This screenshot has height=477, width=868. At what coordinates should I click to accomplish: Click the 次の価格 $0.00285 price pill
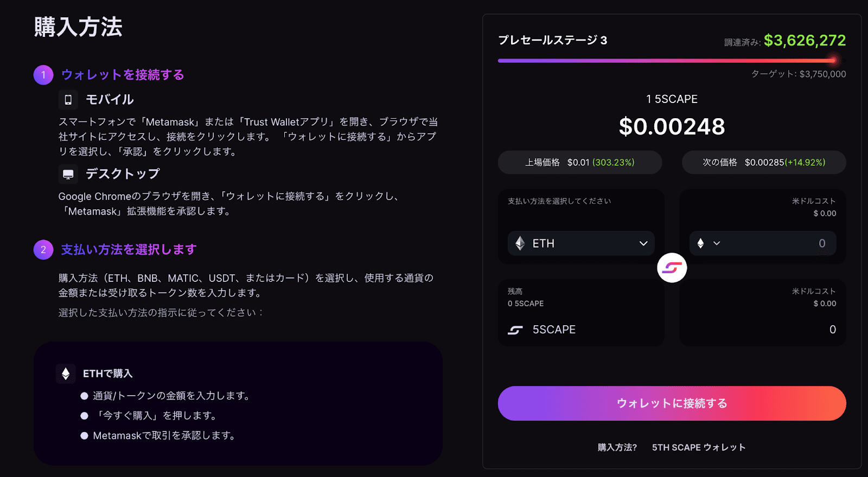pos(764,163)
